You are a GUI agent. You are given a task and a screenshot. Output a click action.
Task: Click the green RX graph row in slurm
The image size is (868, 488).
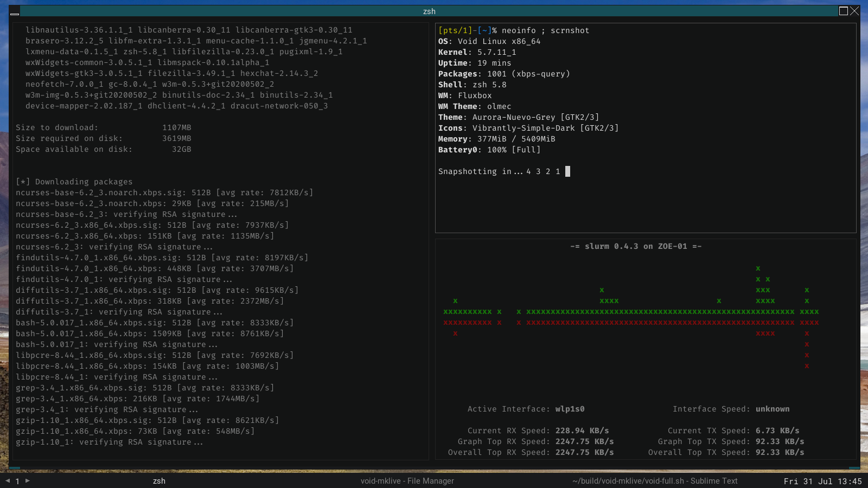tap(631, 311)
